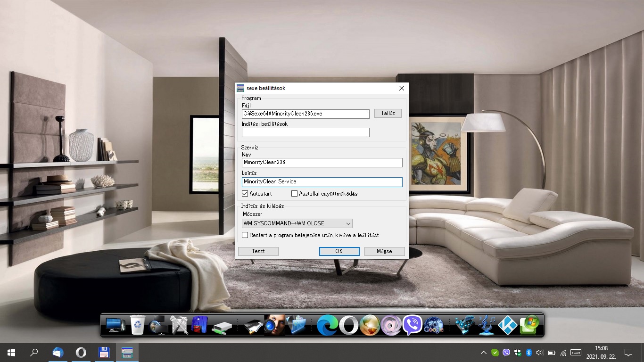Image resolution: width=644 pixels, height=362 pixels.
Task: Click the Tallóz browse button
Action: click(388, 114)
